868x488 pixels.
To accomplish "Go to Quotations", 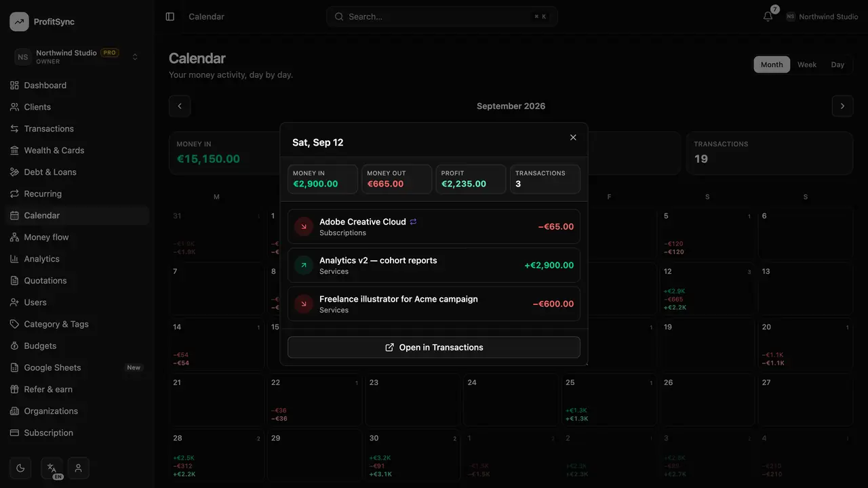I will (x=77, y=281).
